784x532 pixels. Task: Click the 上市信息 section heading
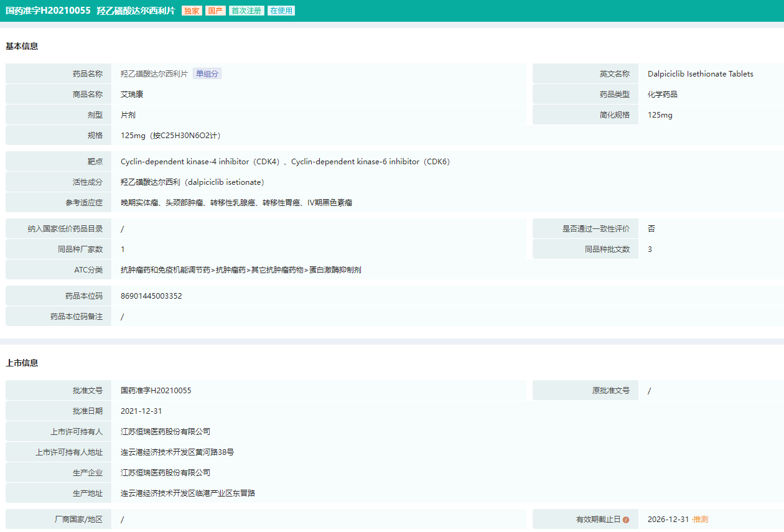[22, 363]
